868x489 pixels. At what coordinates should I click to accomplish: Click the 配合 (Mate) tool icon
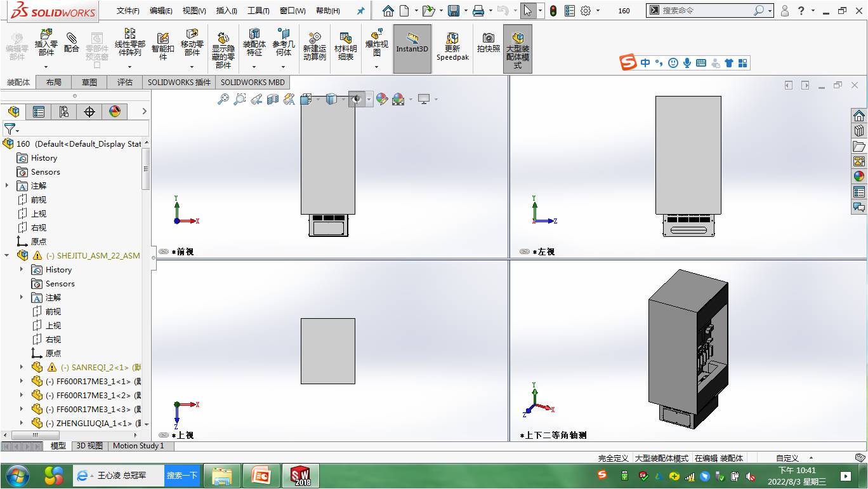tap(72, 43)
